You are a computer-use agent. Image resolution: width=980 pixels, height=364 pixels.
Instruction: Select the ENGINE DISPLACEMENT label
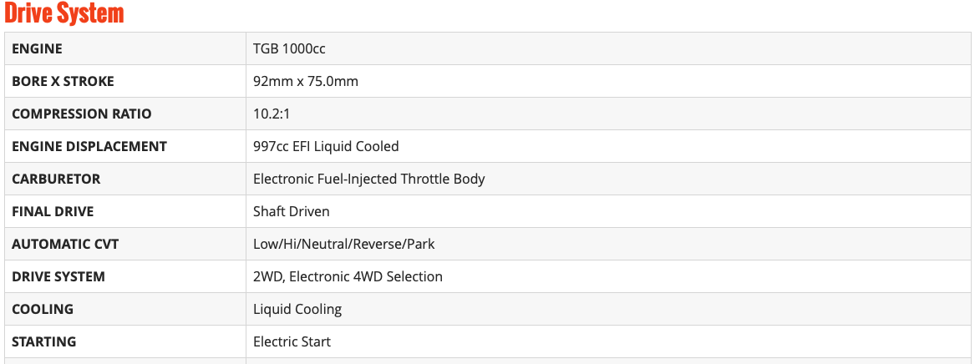coord(89,146)
